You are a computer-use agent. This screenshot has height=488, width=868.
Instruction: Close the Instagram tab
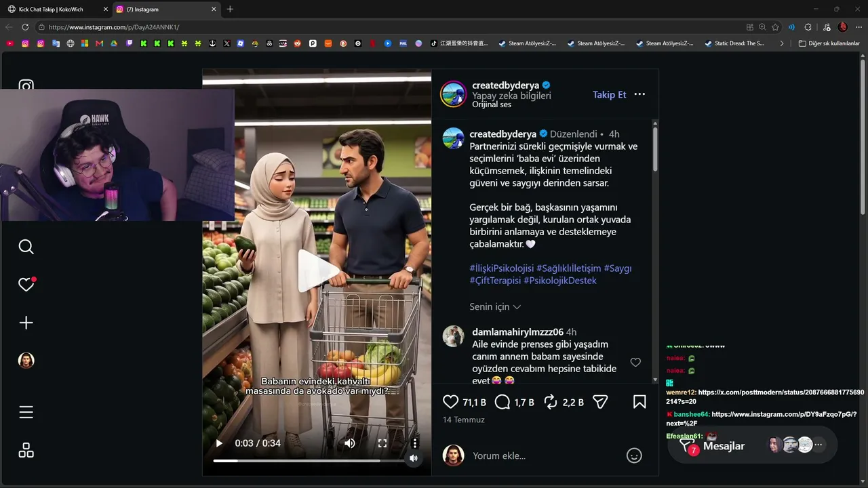[214, 9]
